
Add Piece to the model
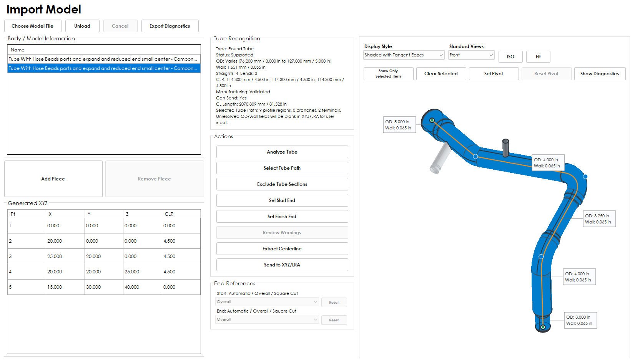click(53, 179)
